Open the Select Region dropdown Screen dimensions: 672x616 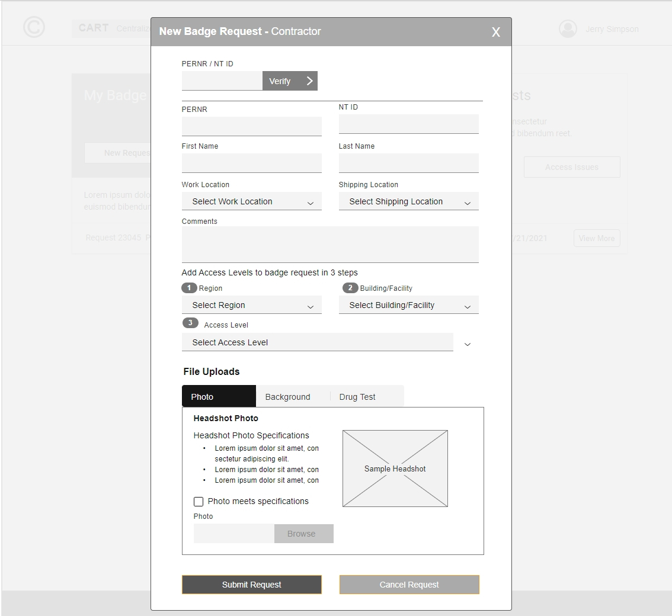251,306
